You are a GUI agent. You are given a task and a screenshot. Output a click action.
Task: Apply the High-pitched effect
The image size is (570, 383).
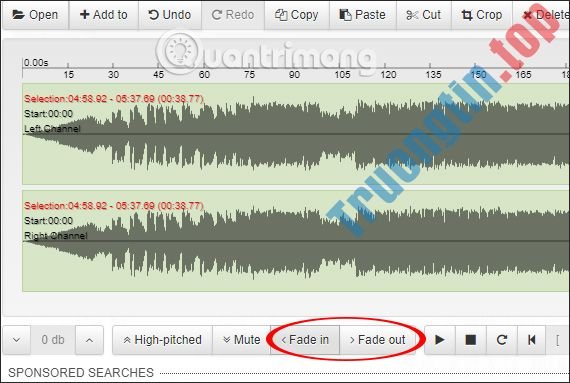click(x=162, y=340)
